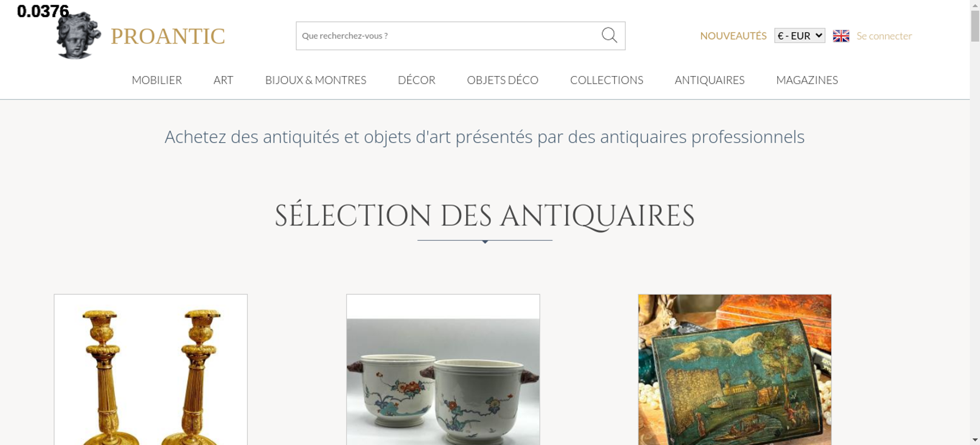Open the Décor menu
Image resolution: width=980 pixels, height=445 pixels.
[416, 80]
